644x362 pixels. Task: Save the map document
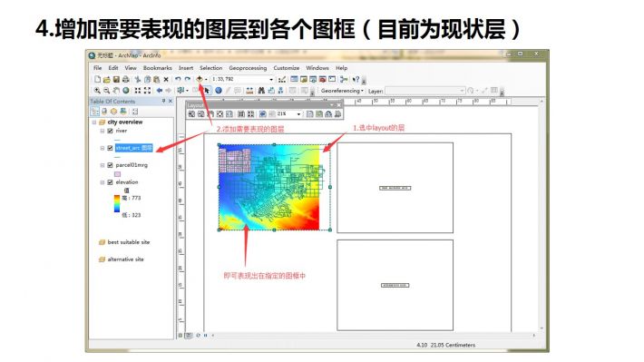[x=116, y=79]
